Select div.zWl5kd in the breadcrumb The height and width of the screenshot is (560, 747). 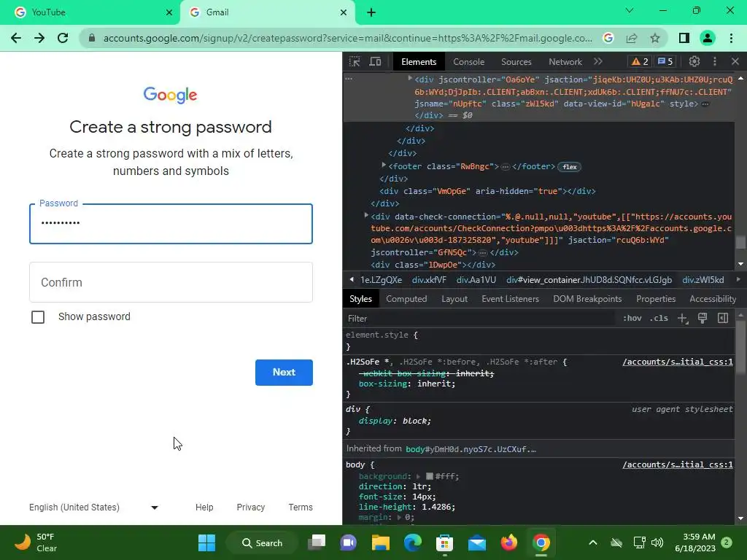click(703, 280)
